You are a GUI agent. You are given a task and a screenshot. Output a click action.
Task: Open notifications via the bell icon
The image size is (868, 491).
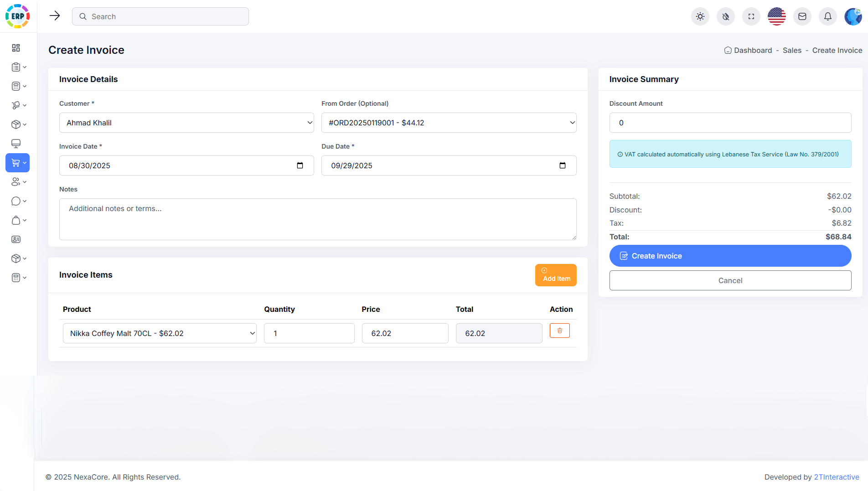point(827,16)
